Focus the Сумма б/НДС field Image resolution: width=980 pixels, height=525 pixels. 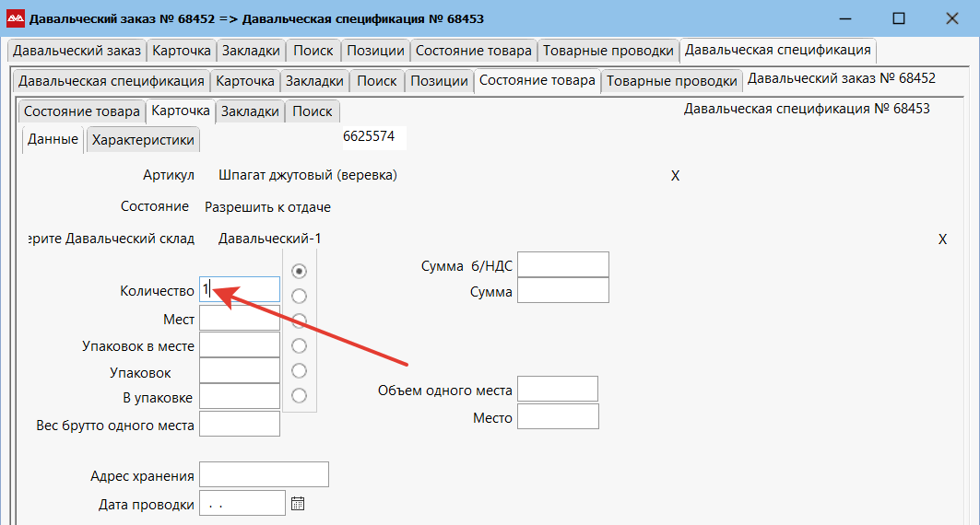tap(562, 264)
